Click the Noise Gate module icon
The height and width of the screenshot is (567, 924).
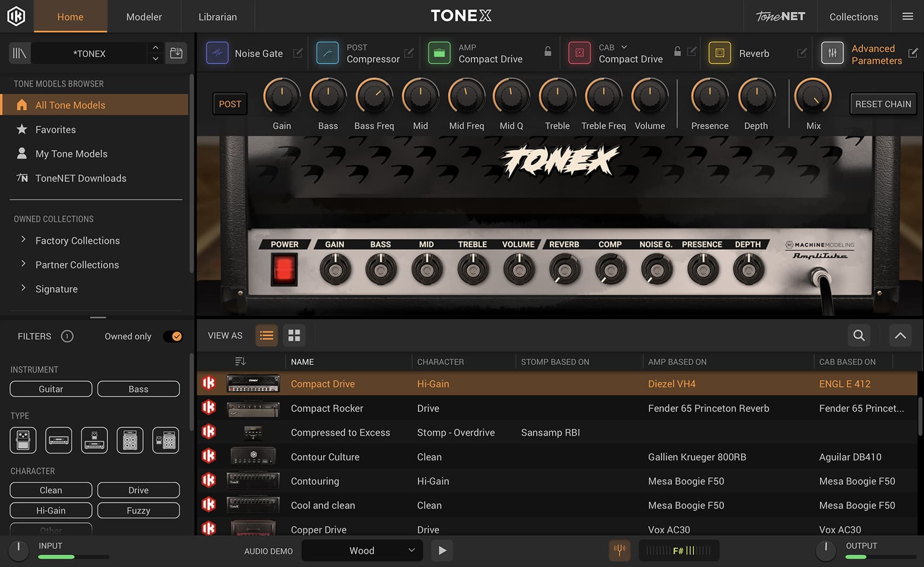pos(217,53)
